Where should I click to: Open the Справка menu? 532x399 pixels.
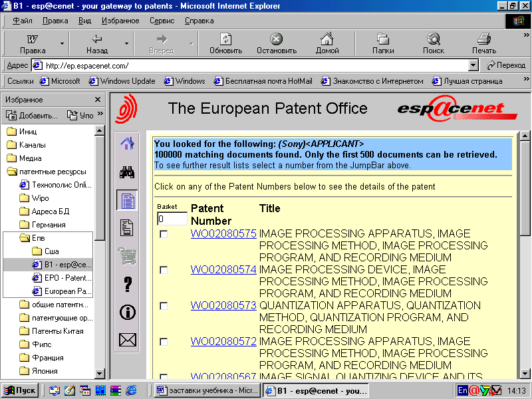coord(199,21)
